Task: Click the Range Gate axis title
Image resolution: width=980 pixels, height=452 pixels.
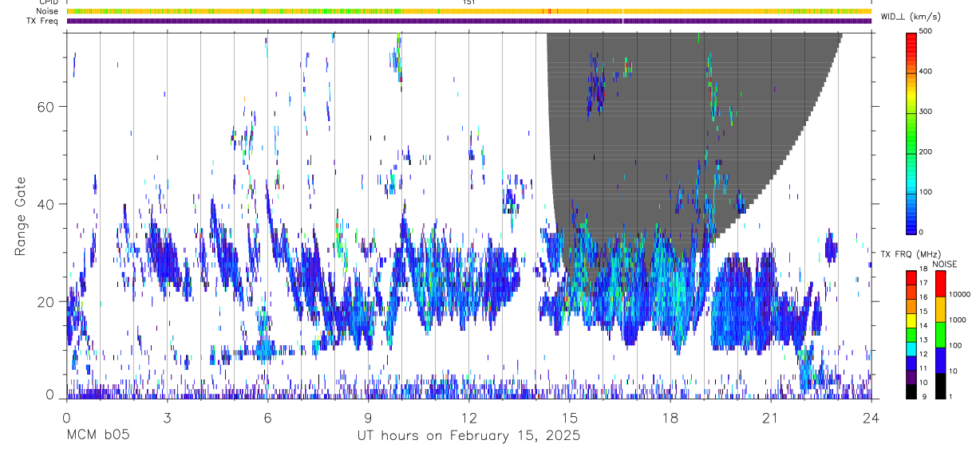Action: (22, 217)
